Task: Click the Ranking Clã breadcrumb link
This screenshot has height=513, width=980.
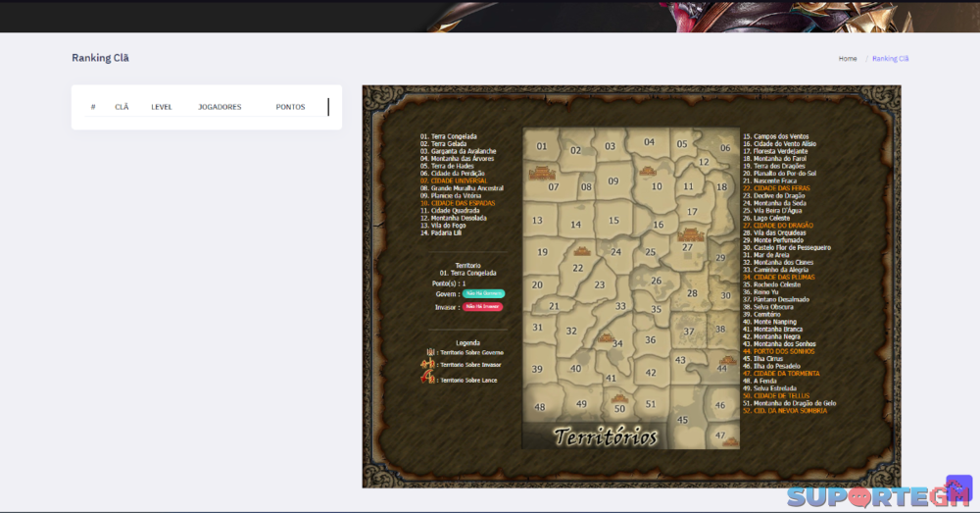Action: tap(890, 59)
